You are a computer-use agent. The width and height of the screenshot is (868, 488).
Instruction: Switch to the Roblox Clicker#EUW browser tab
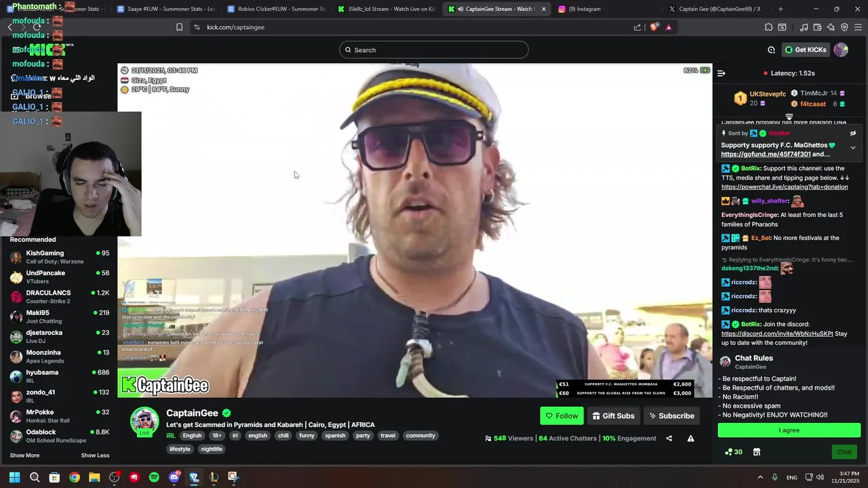(277, 9)
